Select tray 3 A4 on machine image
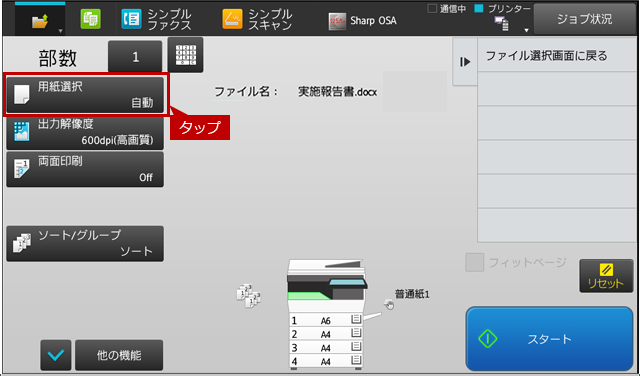640x376 pixels. point(326,348)
